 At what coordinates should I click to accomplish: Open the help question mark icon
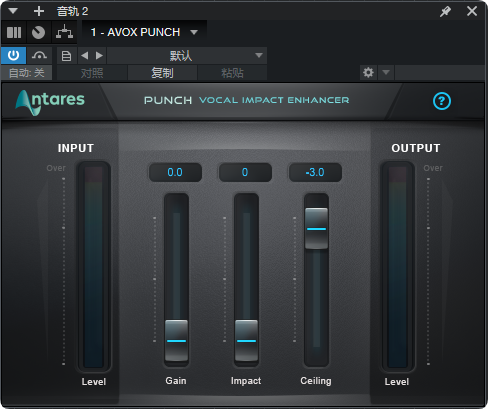[442, 101]
